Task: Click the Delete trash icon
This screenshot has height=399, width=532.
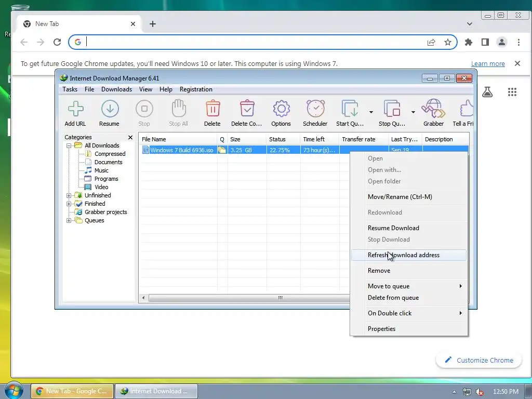Action: (x=212, y=109)
